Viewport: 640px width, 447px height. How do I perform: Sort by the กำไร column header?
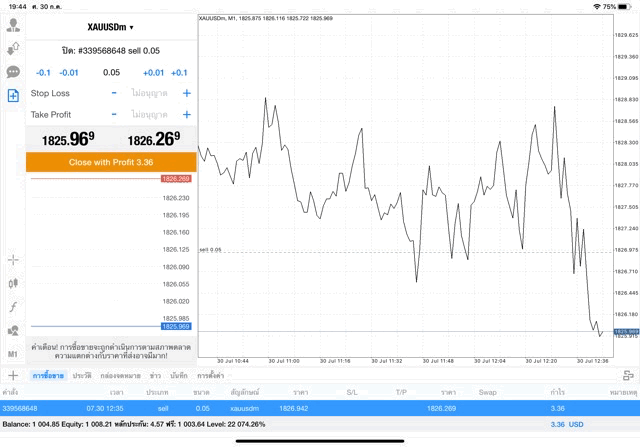tap(557, 392)
